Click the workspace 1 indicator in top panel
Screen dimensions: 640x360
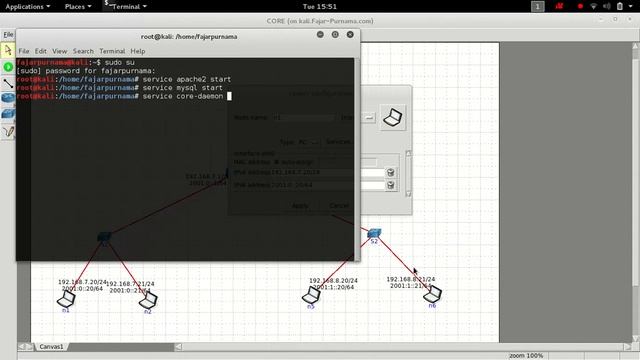[x=538, y=7]
